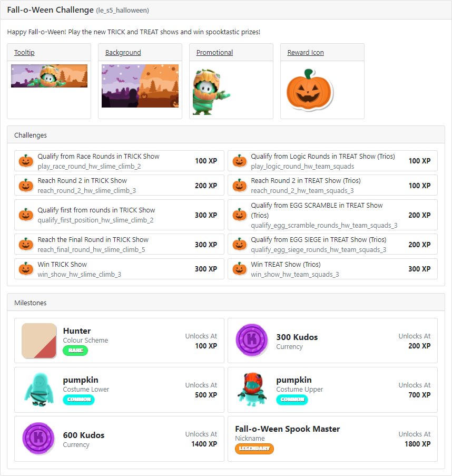Click the pumpkin Costume Upper icon
This screenshot has width=452, height=476.
point(252,390)
